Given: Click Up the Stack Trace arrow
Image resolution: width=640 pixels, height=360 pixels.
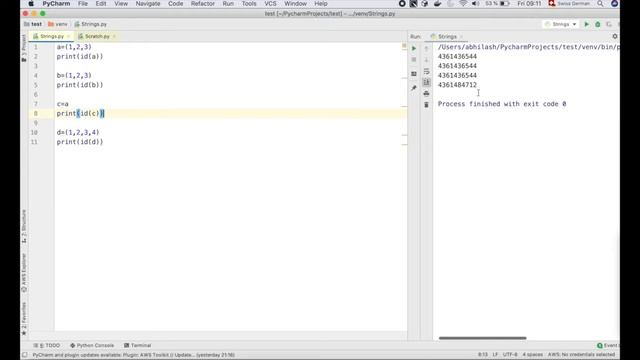Looking at the screenshot, I should tap(427, 49).
